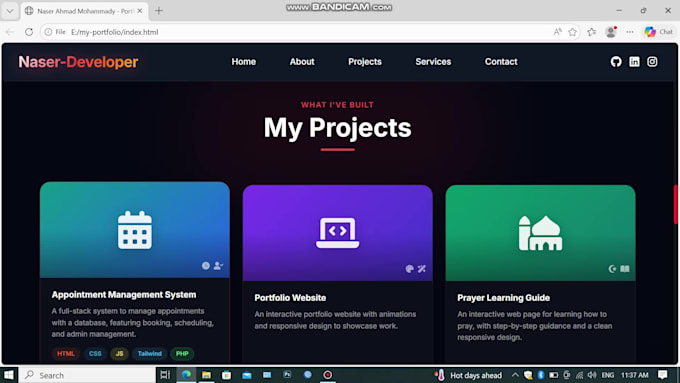Open Microsoft Store on taskbar
Image resolution: width=680 pixels, height=383 pixels.
click(226, 375)
